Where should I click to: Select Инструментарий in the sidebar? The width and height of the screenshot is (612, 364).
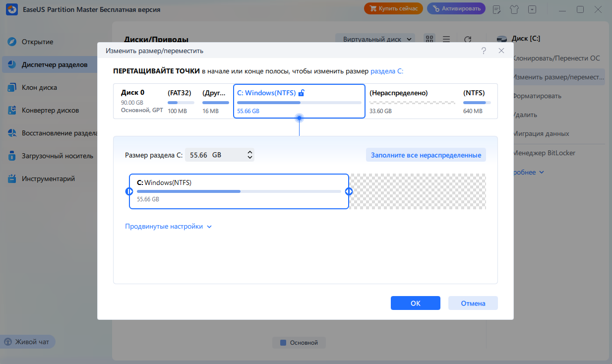coord(48,179)
